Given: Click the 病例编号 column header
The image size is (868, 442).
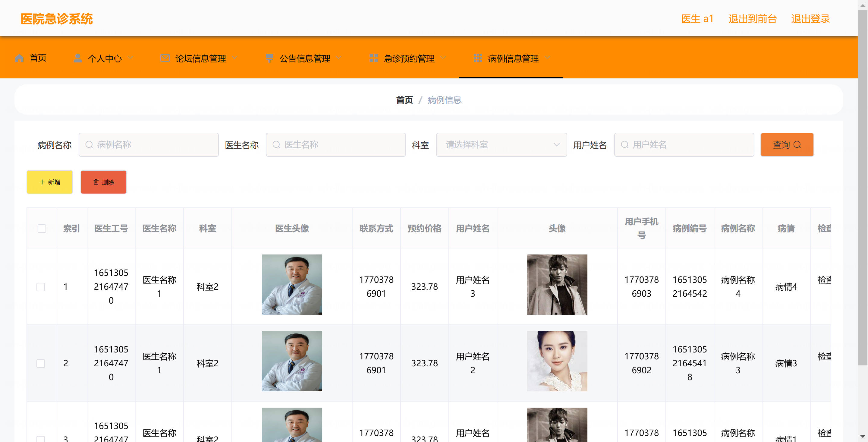Looking at the screenshot, I should (690, 228).
